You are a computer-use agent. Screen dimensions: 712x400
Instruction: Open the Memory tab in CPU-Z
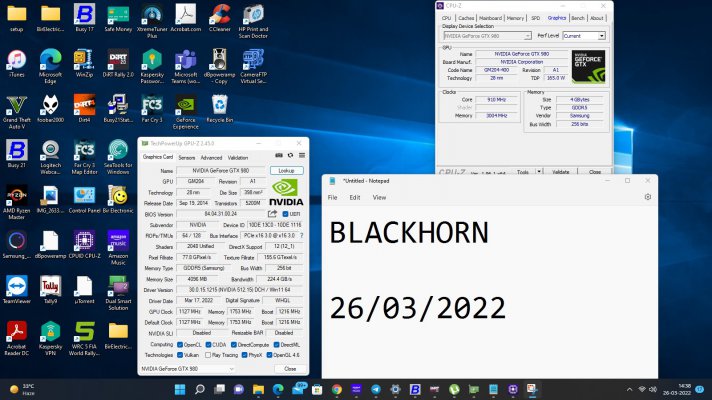pyautogui.click(x=515, y=18)
